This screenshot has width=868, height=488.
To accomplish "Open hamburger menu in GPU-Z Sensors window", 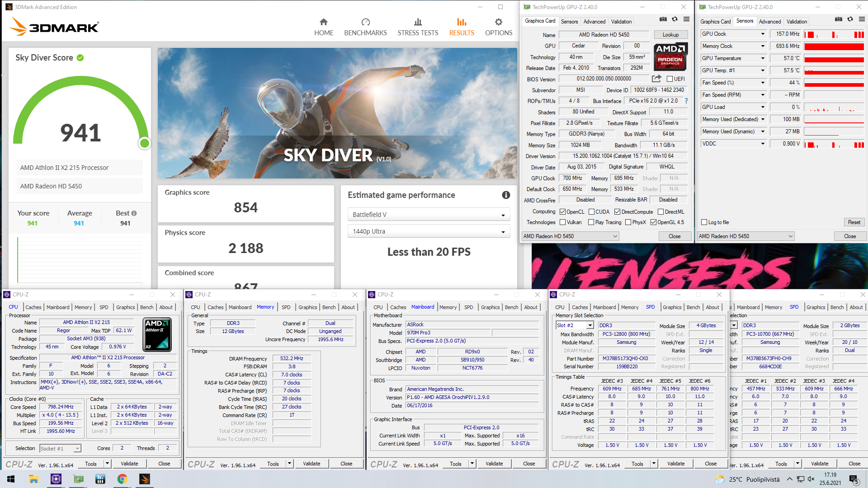I will coord(862,19).
